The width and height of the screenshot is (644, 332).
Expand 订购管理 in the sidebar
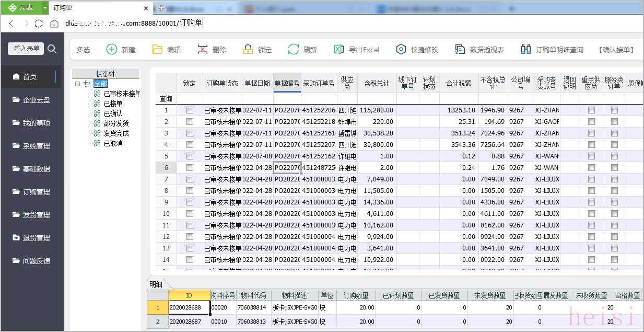(x=36, y=192)
